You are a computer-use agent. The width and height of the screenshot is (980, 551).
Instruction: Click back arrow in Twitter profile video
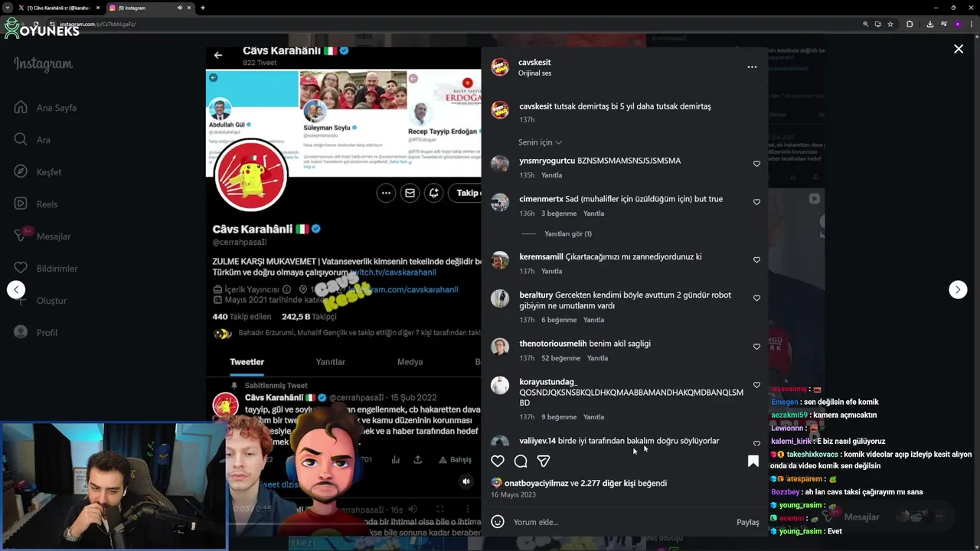point(218,55)
